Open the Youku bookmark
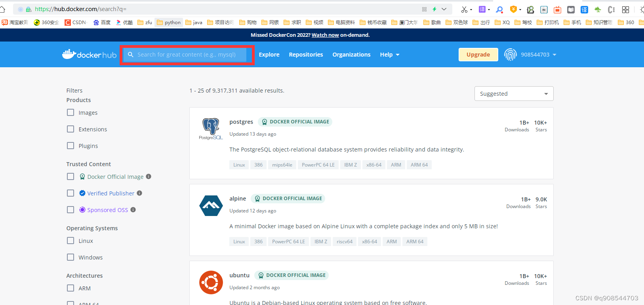This screenshot has height=305, width=644. coord(124,23)
